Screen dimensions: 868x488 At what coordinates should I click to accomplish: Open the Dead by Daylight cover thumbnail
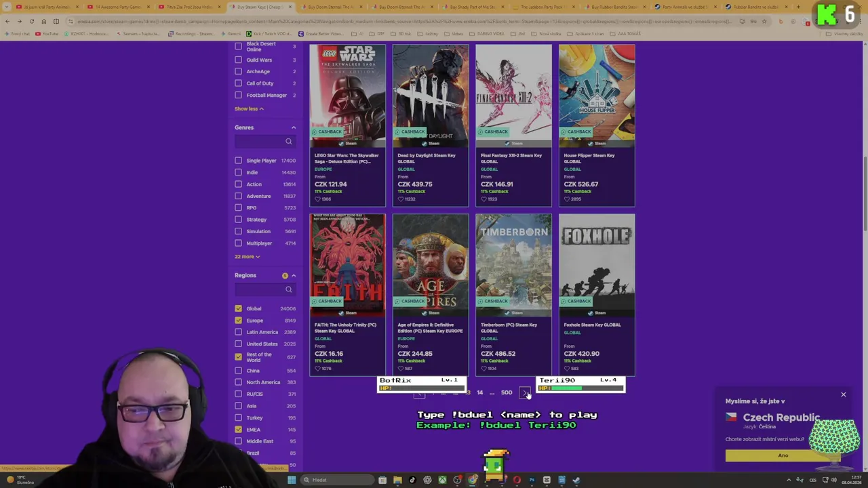tap(431, 96)
